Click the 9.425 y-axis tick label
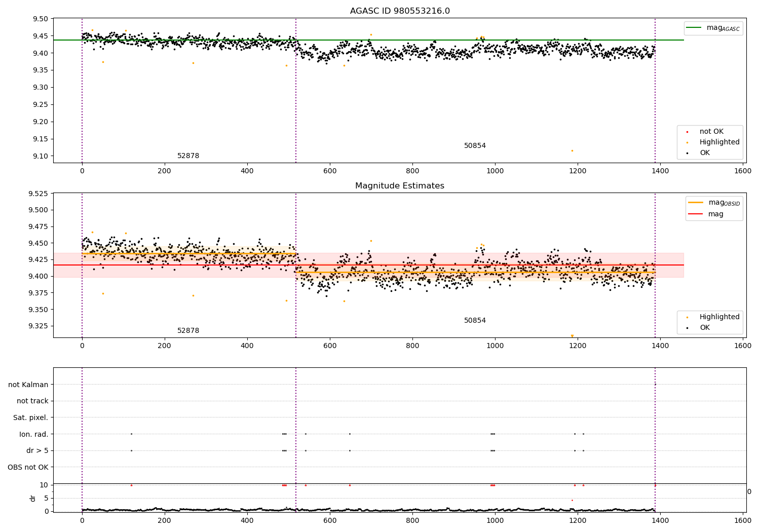Image resolution: width=760 pixels, height=532 pixels. point(38,260)
